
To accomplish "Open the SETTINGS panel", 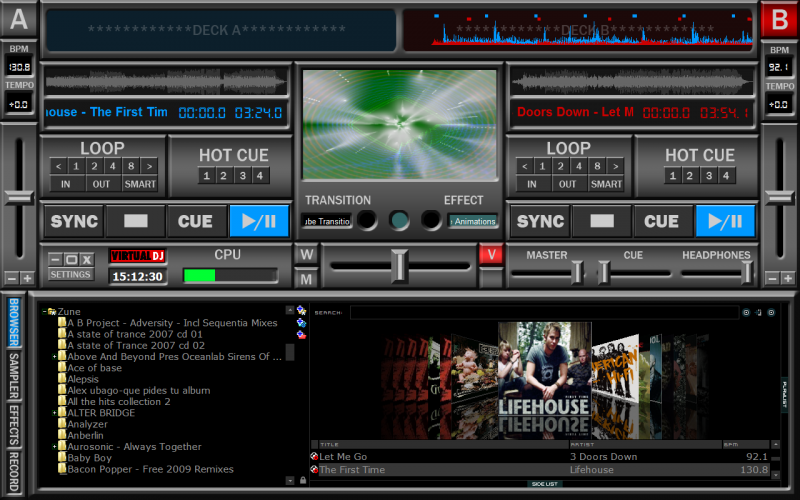I will point(70,274).
